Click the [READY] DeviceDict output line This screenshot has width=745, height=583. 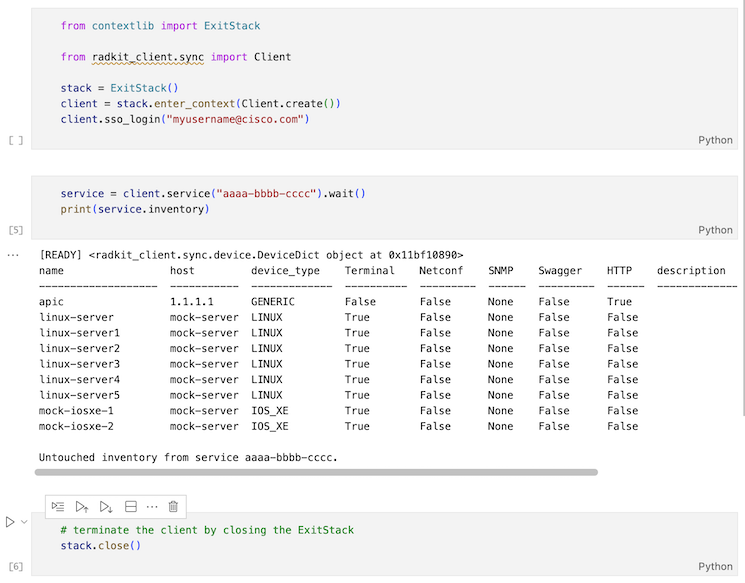coord(251,255)
